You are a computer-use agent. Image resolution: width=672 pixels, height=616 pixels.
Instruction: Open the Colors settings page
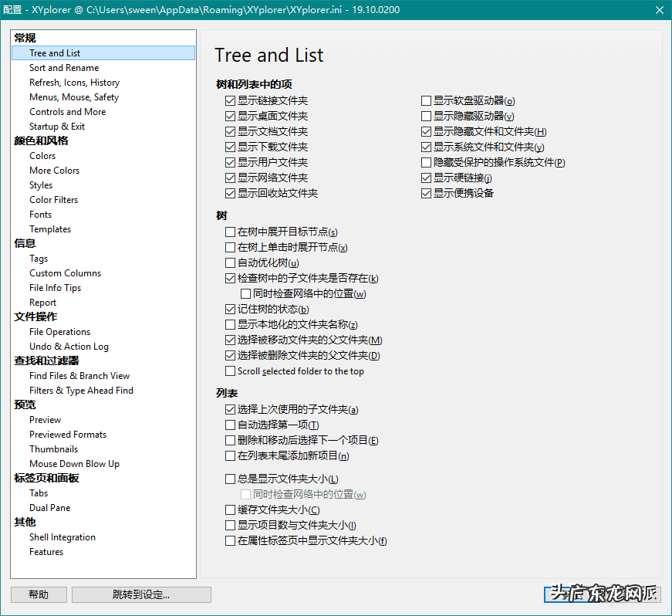[42, 156]
